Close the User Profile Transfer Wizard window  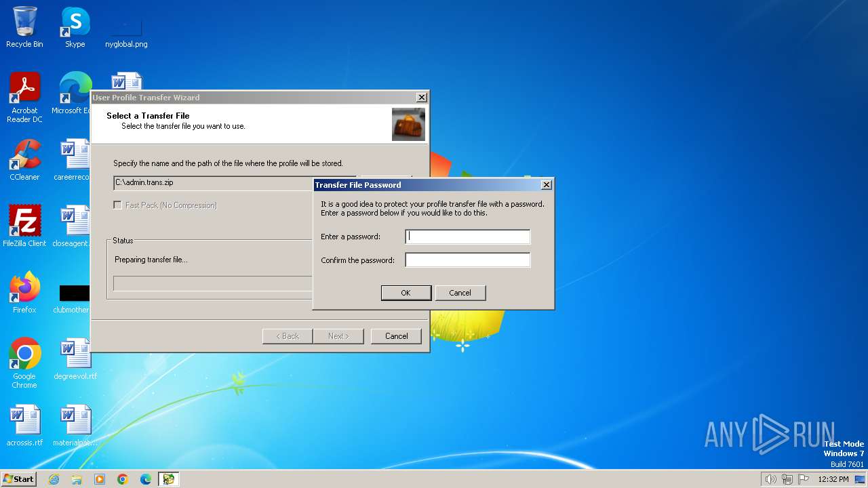[421, 98]
